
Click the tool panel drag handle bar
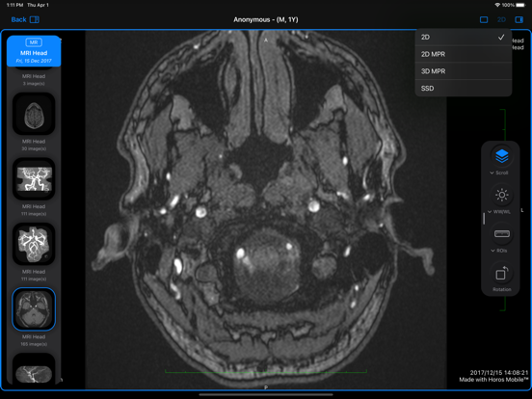(x=484, y=218)
